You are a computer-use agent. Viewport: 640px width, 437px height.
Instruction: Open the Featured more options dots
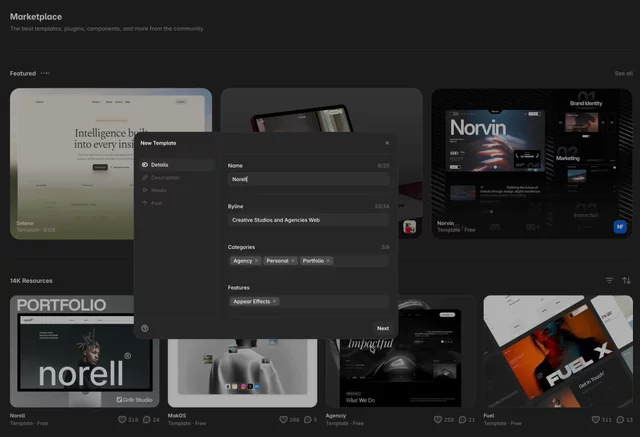tap(45, 73)
